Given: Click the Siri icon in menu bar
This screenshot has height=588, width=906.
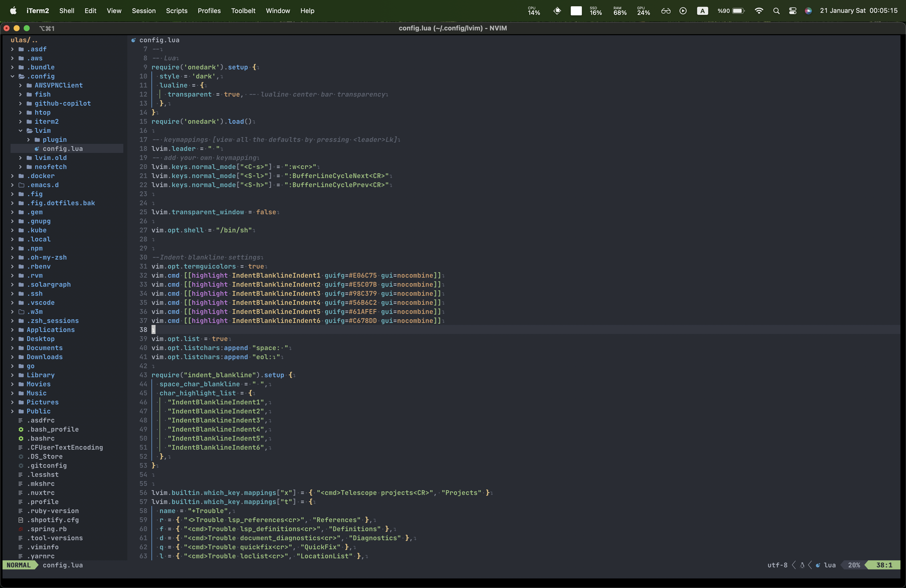Looking at the screenshot, I should (x=808, y=11).
